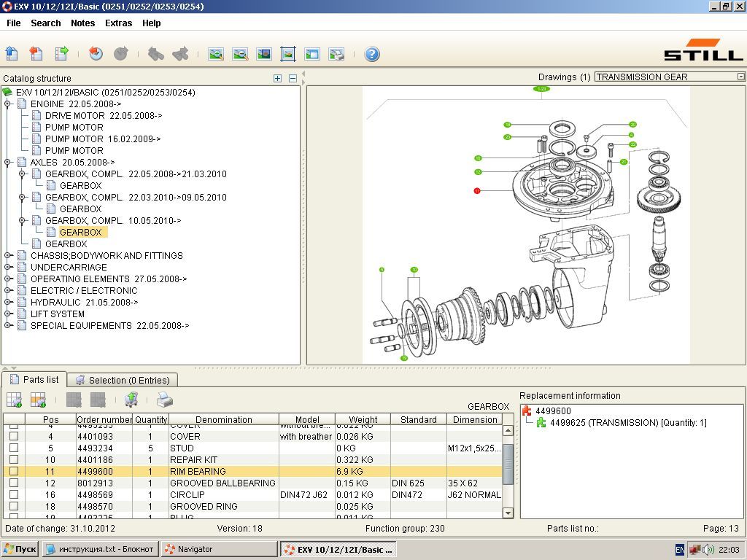Open the Extras menu
The width and height of the screenshot is (747, 560).
tap(118, 23)
